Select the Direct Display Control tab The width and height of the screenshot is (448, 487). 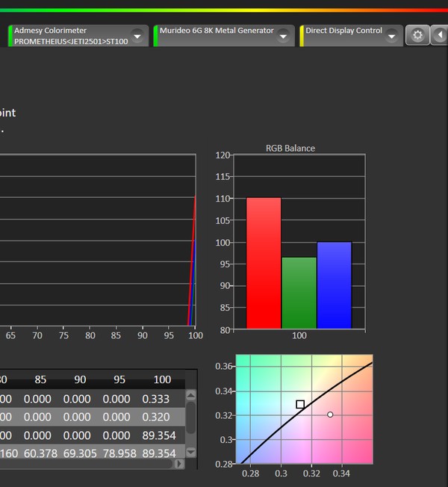pyautogui.click(x=351, y=36)
